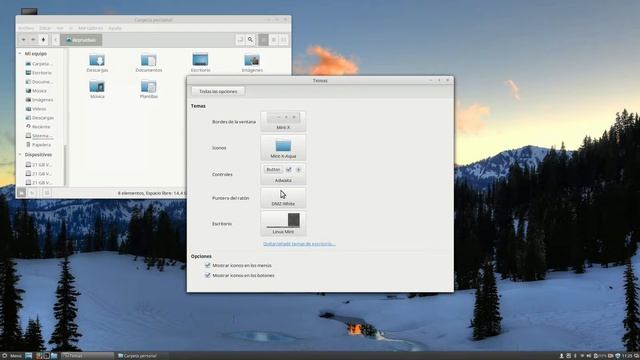Select Descargas in the sidebar
This screenshot has height=360, width=640.
pyautogui.click(x=39, y=118)
